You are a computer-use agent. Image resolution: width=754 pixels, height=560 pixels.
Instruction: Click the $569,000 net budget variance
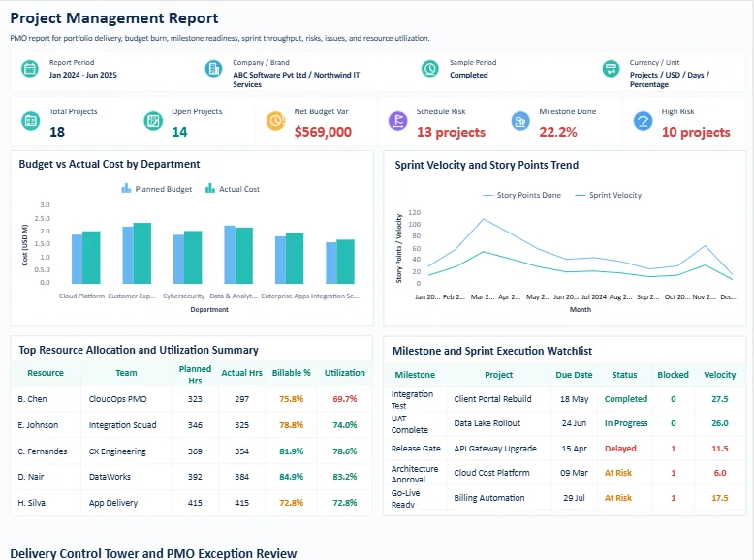[323, 132]
